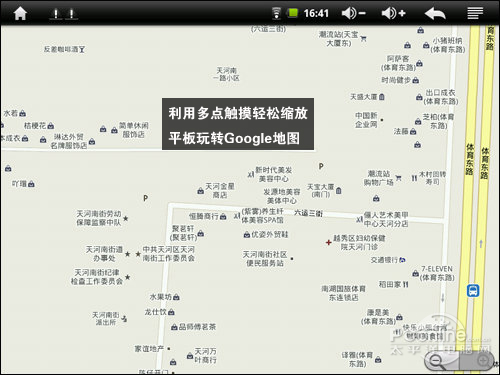500x375 pixels.
Task: Tap the Home icon in status bar
Action: 20,13
